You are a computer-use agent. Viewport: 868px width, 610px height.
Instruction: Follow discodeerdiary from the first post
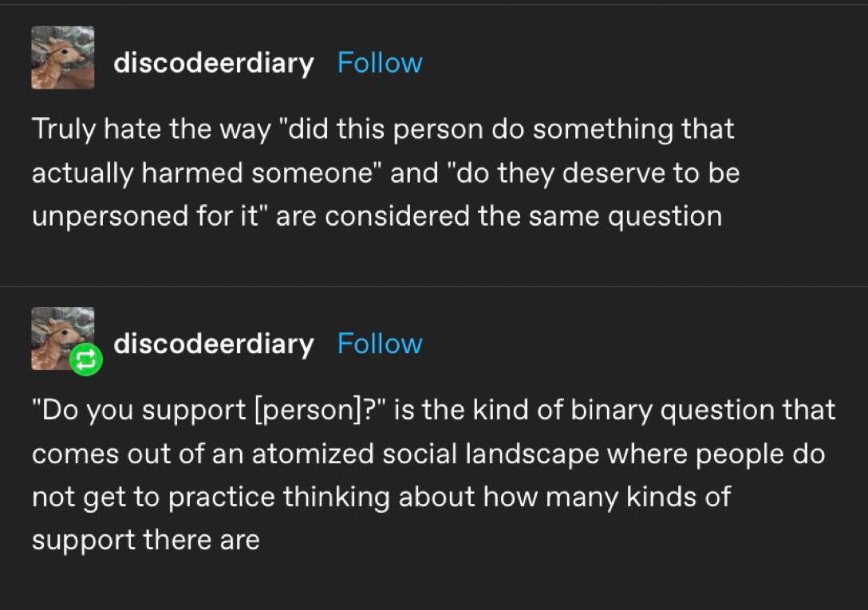point(380,62)
